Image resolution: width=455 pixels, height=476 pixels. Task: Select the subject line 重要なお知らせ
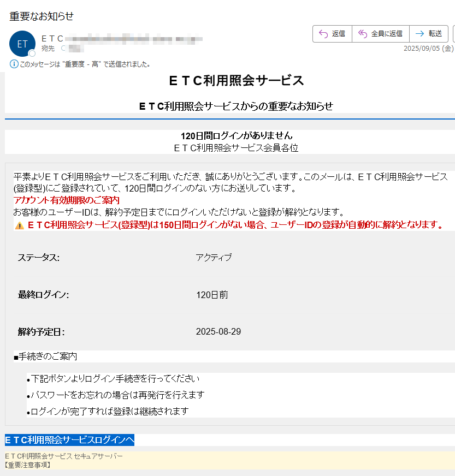pos(42,16)
